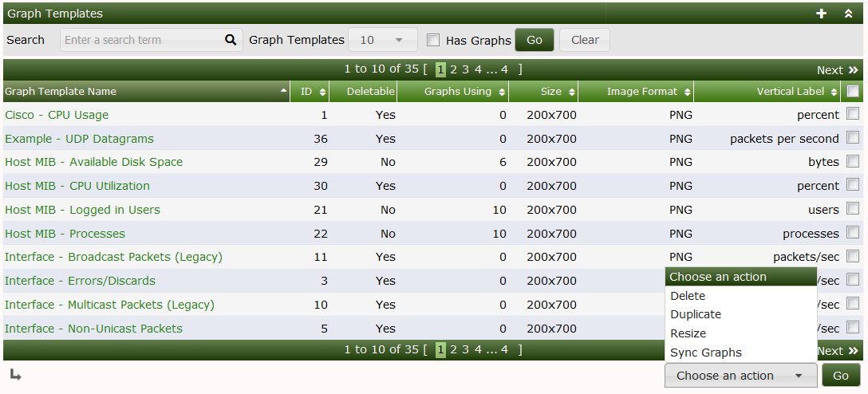This screenshot has width=868, height=394.
Task: Check the Interface - Errors/Discards row
Action: pos(853,279)
